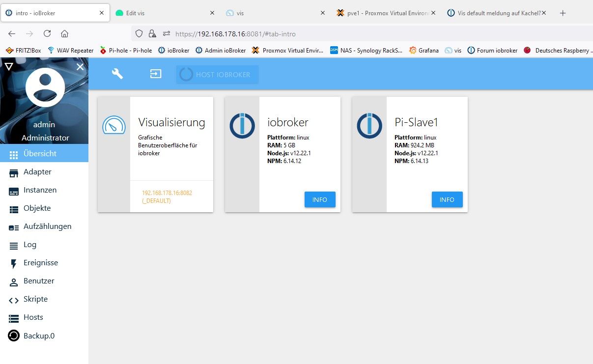Open the NAS - Synology RackS... bookmark
Screen dimensions: 593x364
367,50
